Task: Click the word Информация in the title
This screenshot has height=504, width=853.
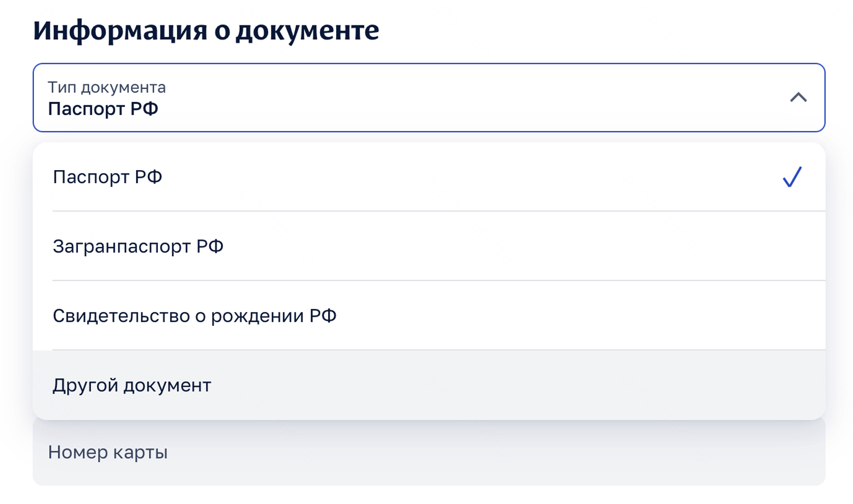Action: (x=120, y=30)
